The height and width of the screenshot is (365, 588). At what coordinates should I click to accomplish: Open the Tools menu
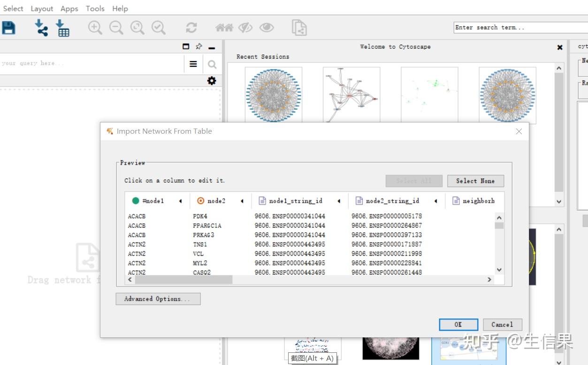click(x=95, y=8)
